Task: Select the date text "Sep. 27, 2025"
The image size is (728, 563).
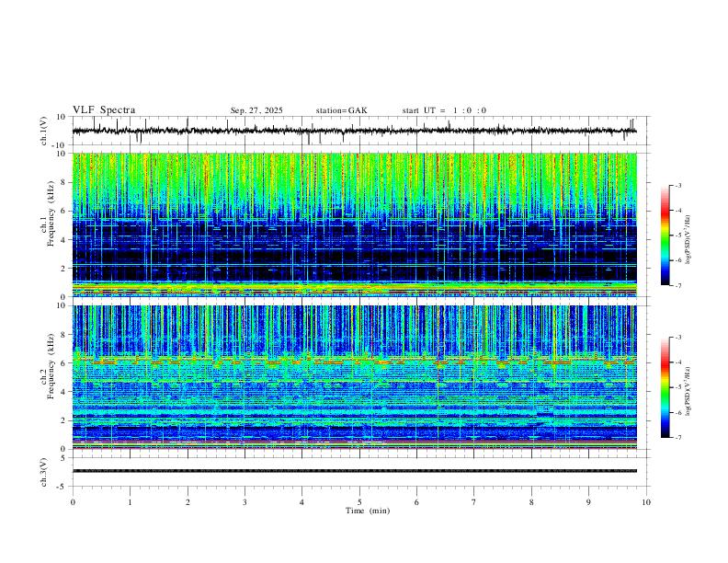Action: coord(256,110)
